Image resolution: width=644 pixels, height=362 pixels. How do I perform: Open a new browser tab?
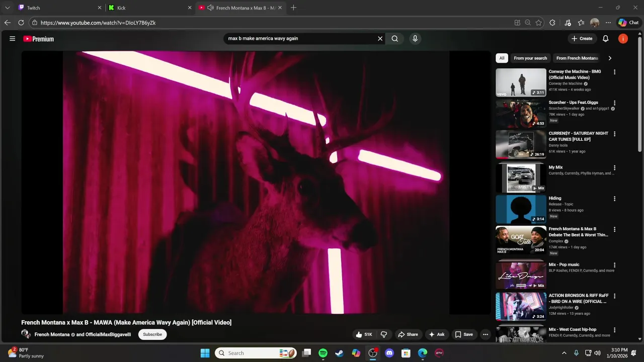coord(293,8)
